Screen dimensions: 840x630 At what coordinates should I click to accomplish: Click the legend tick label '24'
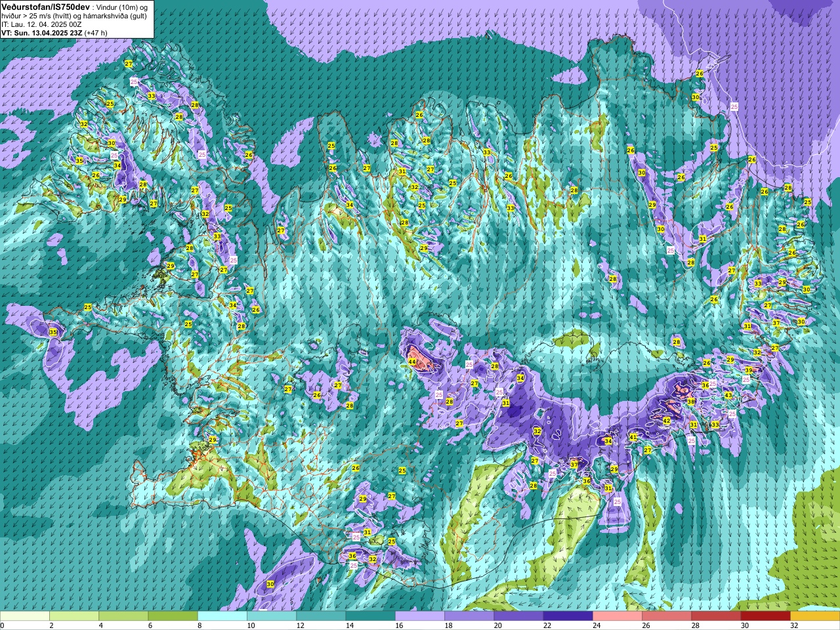tap(597, 626)
